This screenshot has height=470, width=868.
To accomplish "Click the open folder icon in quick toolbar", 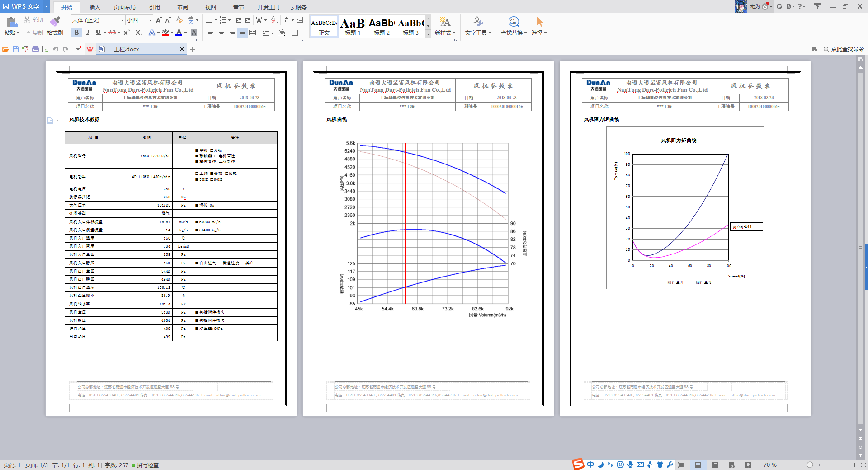I will click(5, 49).
